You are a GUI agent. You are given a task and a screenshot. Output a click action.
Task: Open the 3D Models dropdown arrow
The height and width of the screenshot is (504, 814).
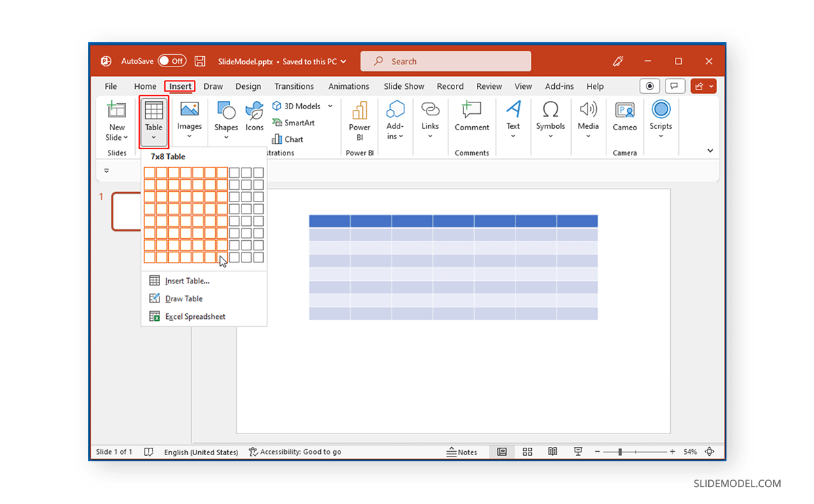click(330, 106)
